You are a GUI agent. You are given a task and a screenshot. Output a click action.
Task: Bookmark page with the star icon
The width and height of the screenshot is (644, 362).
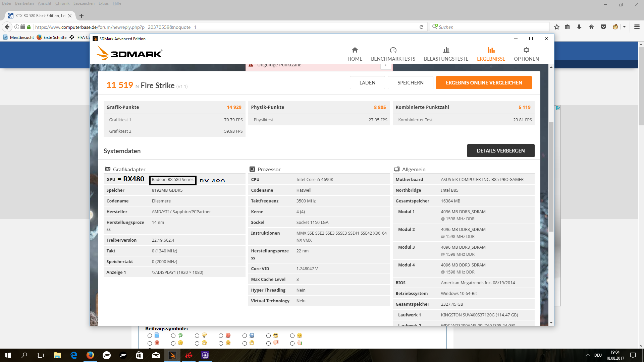(x=557, y=27)
